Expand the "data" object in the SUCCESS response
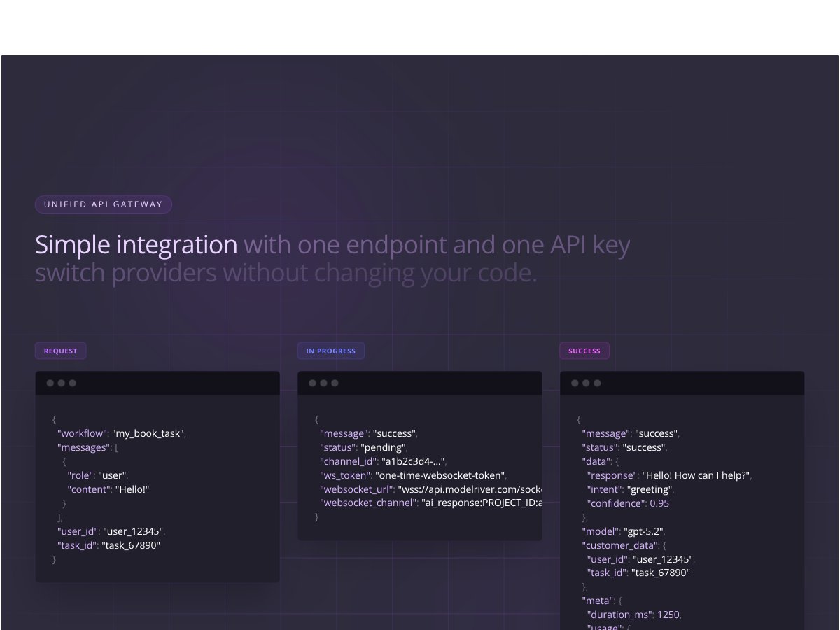The image size is (840, 630). (x=594, y=461)
